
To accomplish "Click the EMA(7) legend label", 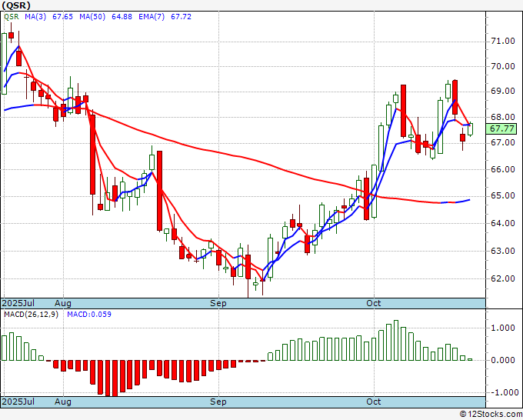I will (x=152, y=17).
